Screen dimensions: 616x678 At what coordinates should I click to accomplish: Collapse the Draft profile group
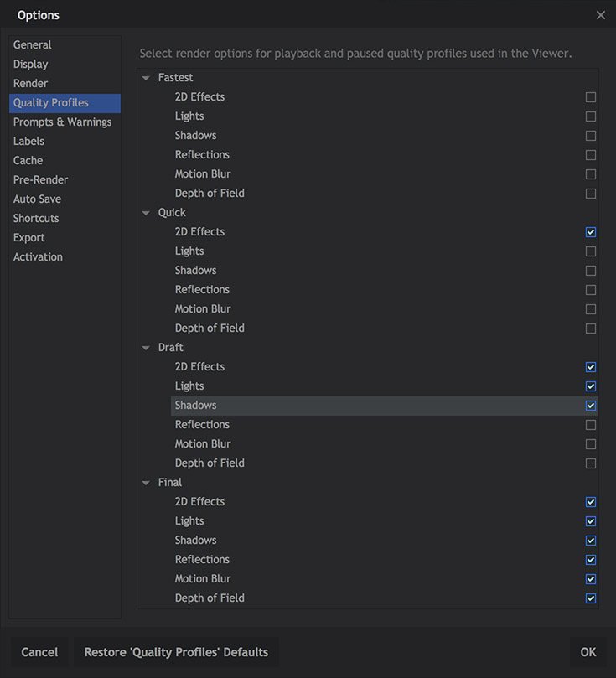147,348
